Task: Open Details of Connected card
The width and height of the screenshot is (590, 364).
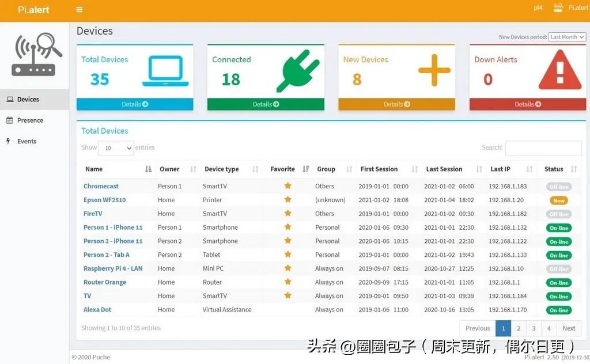Action: [266, 104]
